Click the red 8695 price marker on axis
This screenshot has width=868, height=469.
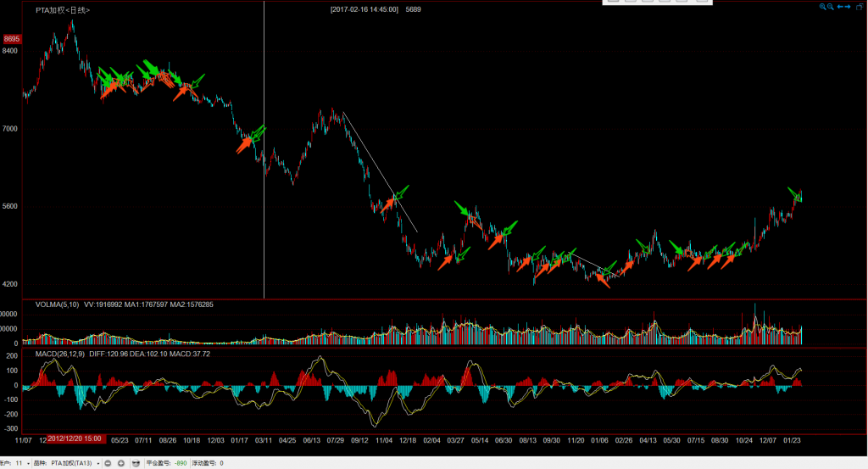[12, 40]
